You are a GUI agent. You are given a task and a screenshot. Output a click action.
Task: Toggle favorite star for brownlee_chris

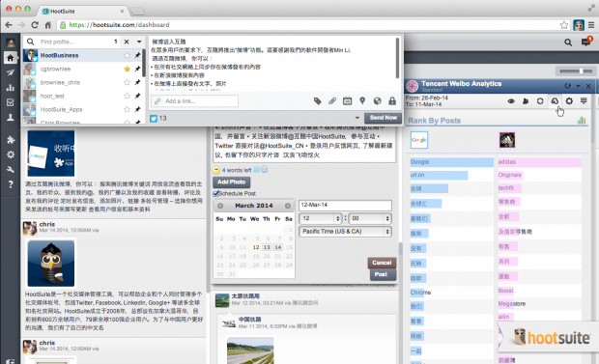(x=127, y=82)
